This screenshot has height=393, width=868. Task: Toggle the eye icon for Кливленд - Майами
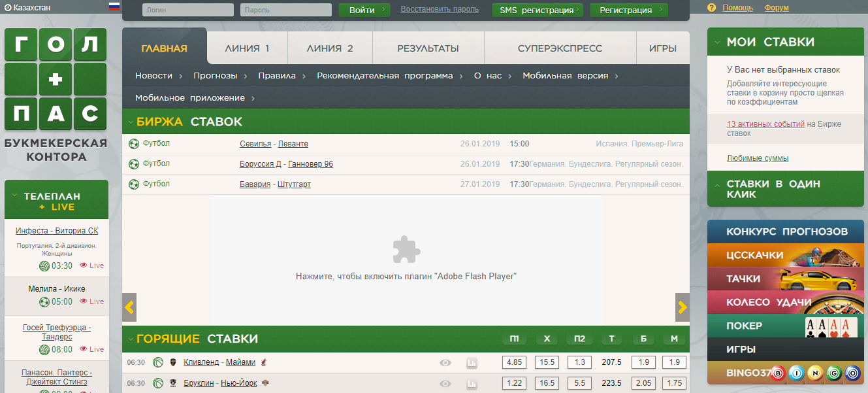click(x=445, y=363)
